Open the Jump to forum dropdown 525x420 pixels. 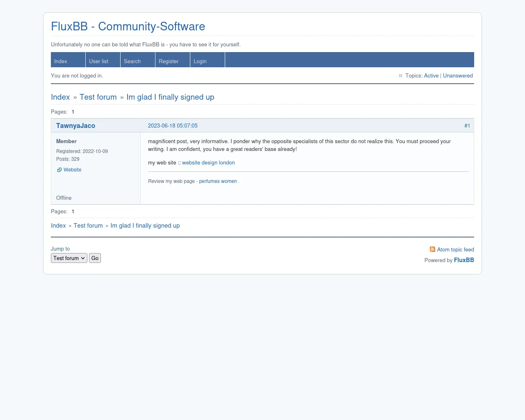click(69, 258)
